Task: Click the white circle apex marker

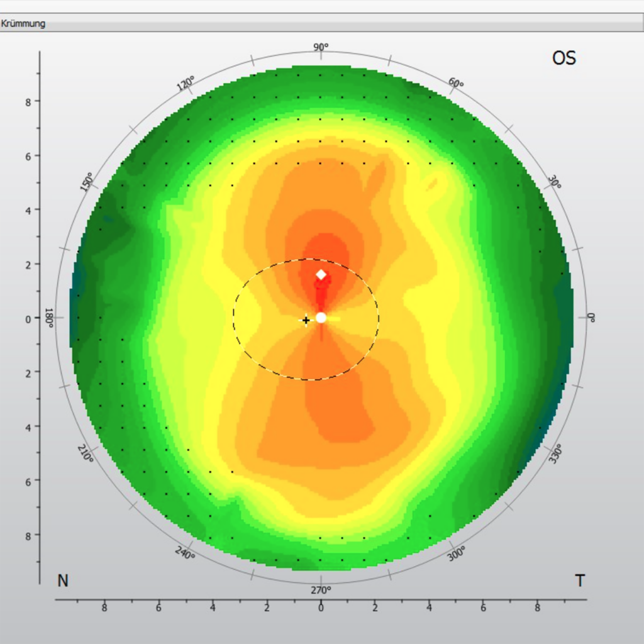Action: click(321, 318)
